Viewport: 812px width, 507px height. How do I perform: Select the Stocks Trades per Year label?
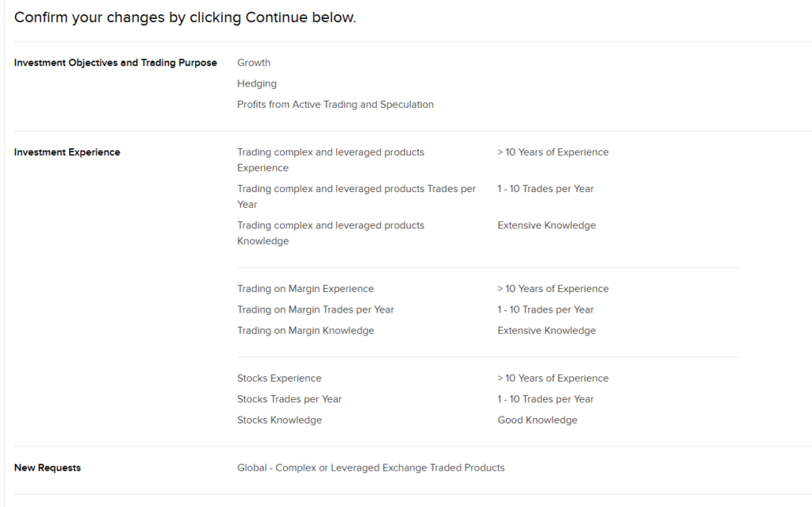tap(289, 399)
